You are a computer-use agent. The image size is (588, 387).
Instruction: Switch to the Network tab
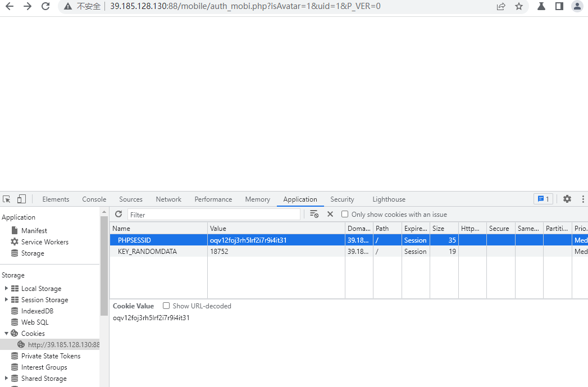coord(168,199)
